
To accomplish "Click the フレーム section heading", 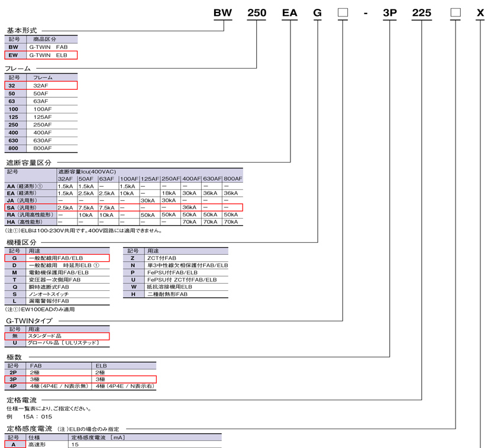I will [18, 69].
